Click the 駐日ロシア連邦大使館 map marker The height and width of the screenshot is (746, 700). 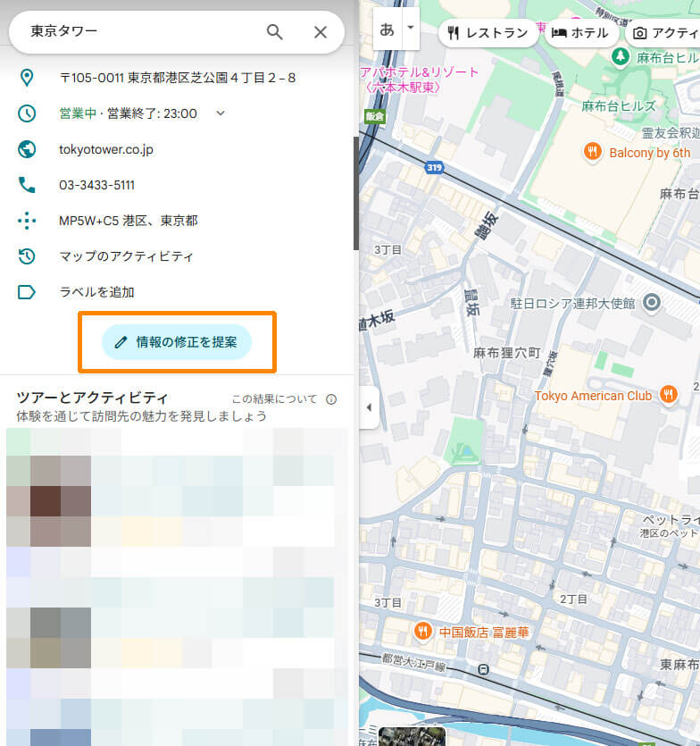pos(652,303)
